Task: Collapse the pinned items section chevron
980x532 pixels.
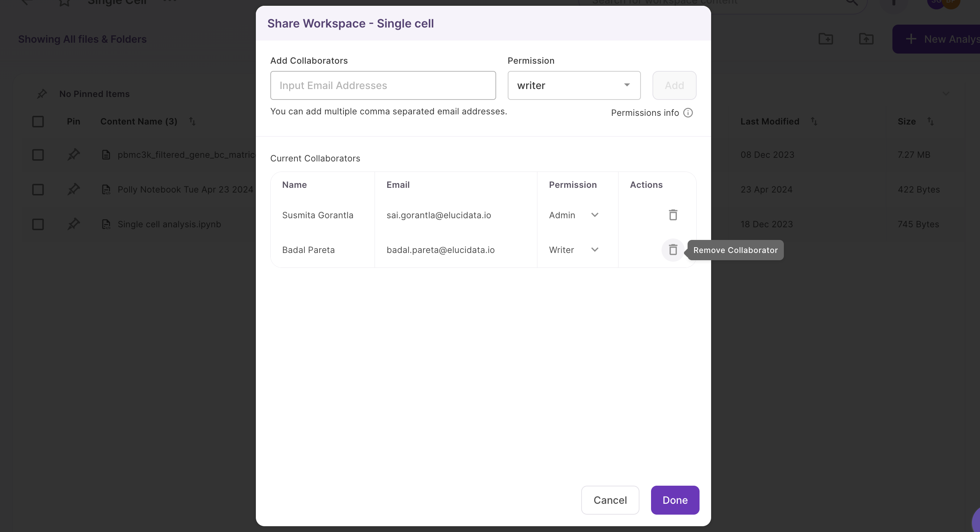Action: coord(946,94)
